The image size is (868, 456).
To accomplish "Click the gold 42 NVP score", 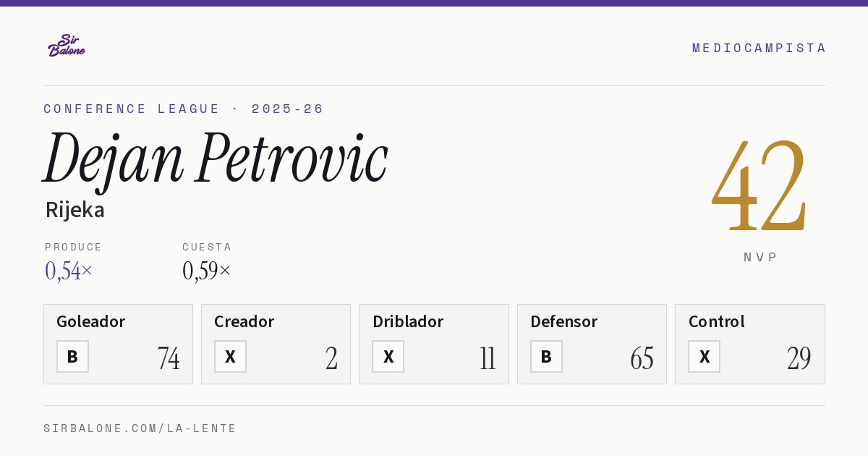I will [759, 185].
